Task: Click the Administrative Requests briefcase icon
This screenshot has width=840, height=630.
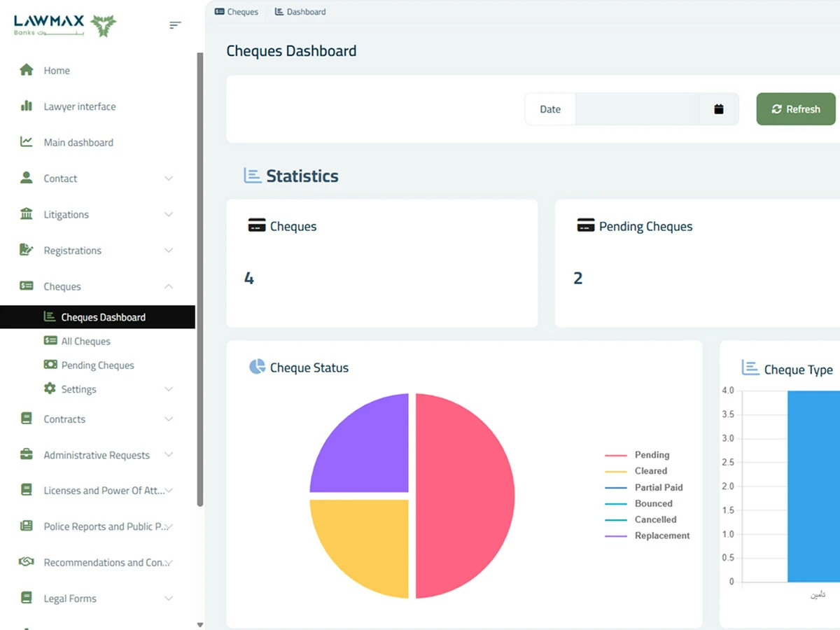Action: 27,454
